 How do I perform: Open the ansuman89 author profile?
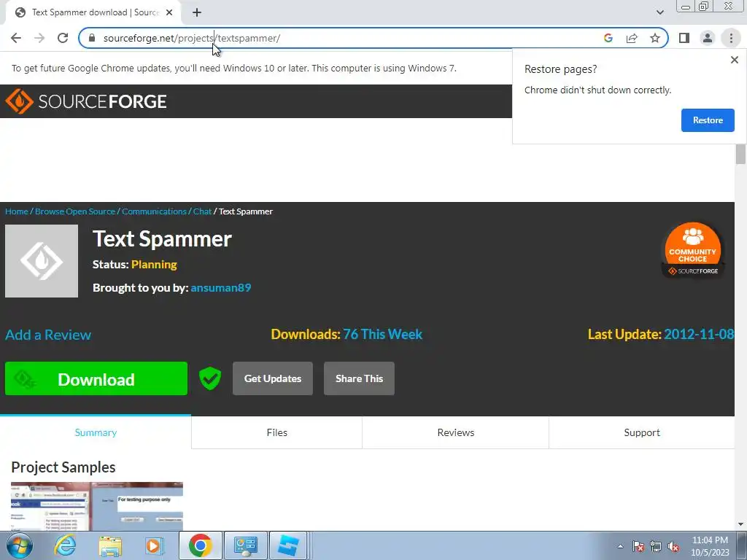pos(220,287)
